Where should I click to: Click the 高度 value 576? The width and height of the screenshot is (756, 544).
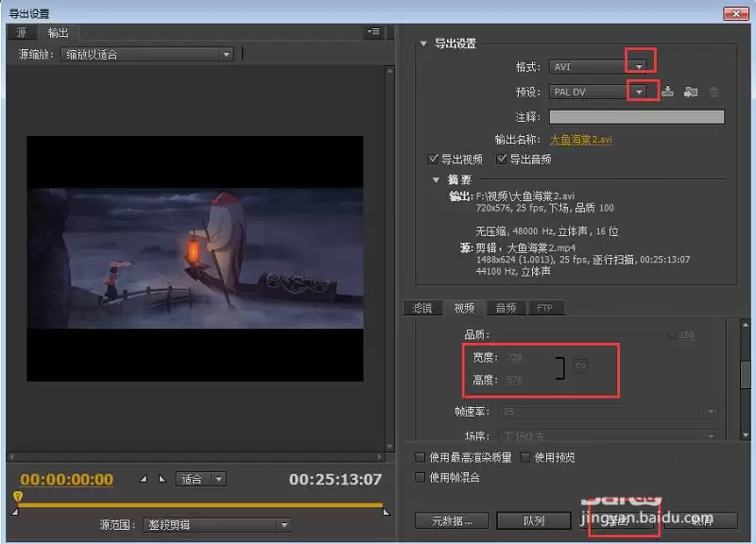[x=514, y=381]
